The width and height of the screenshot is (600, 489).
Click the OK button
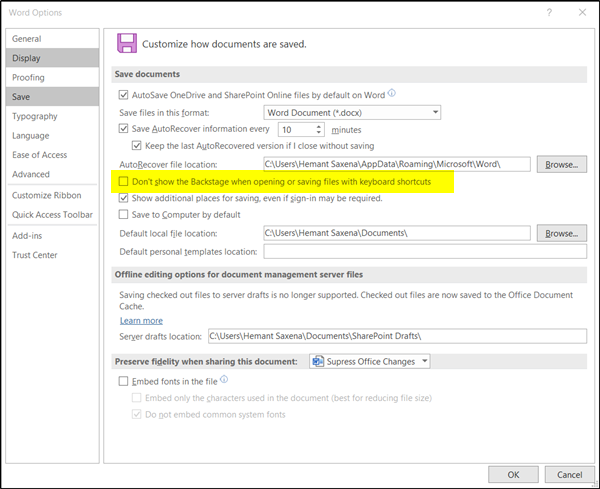pos(513,474)
